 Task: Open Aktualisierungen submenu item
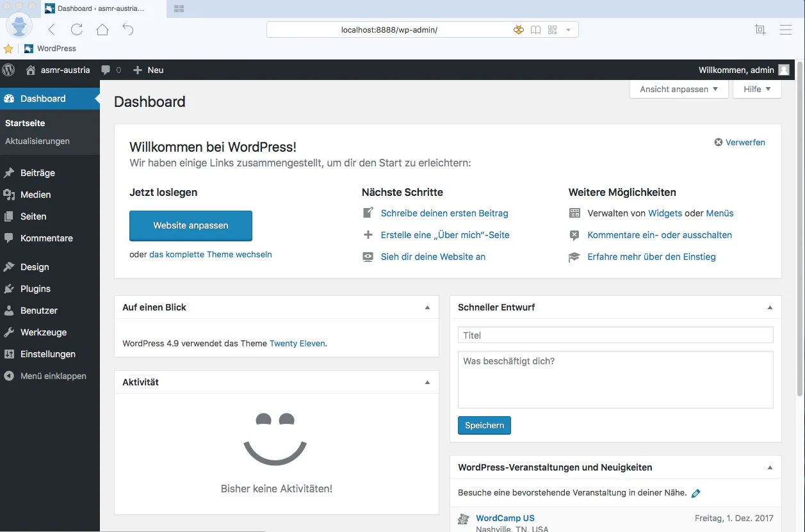[x=37, y=141]
